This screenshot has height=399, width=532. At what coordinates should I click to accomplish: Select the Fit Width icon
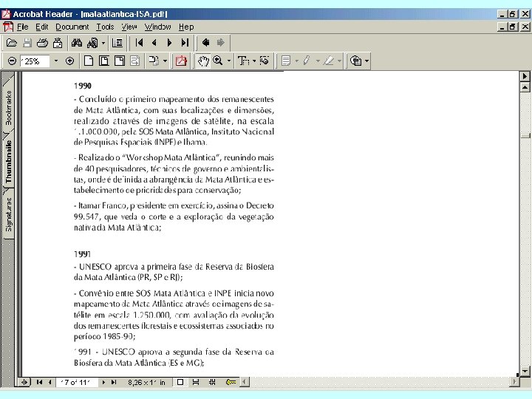click(x=120, y=61)
